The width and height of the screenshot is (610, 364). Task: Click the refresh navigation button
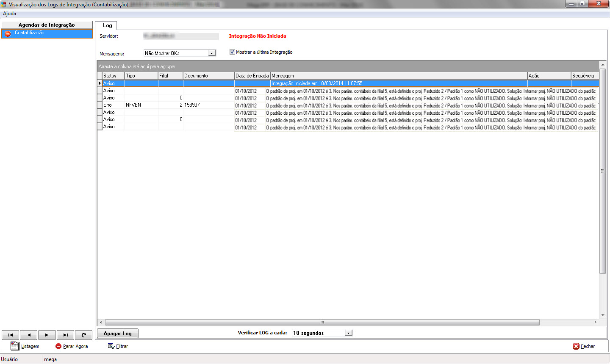point(84,335)
